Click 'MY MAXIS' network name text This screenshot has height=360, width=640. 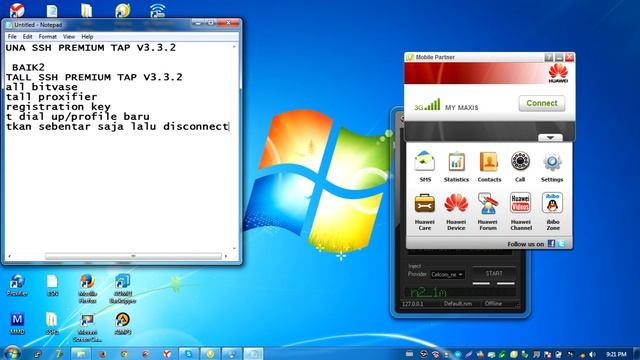tap(462, 108)
